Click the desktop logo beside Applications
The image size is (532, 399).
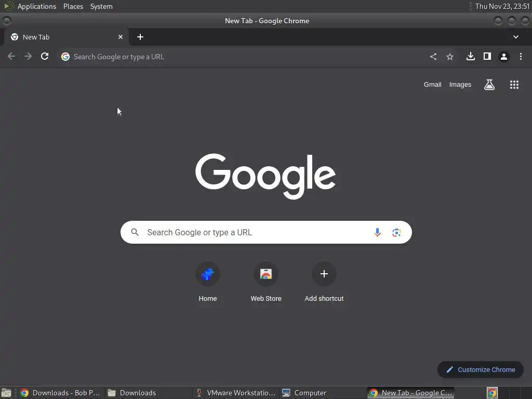pyautogui.click(x=8, y=6)
